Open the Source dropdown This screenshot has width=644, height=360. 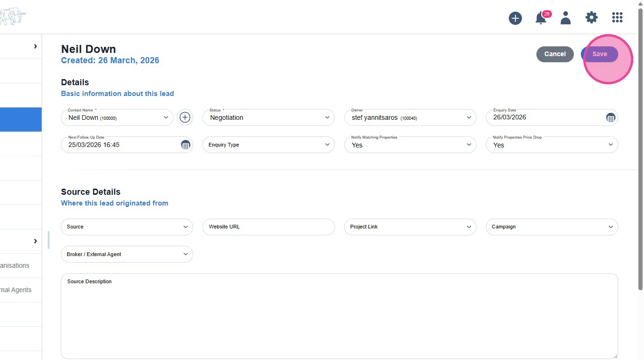coord(127,227)
